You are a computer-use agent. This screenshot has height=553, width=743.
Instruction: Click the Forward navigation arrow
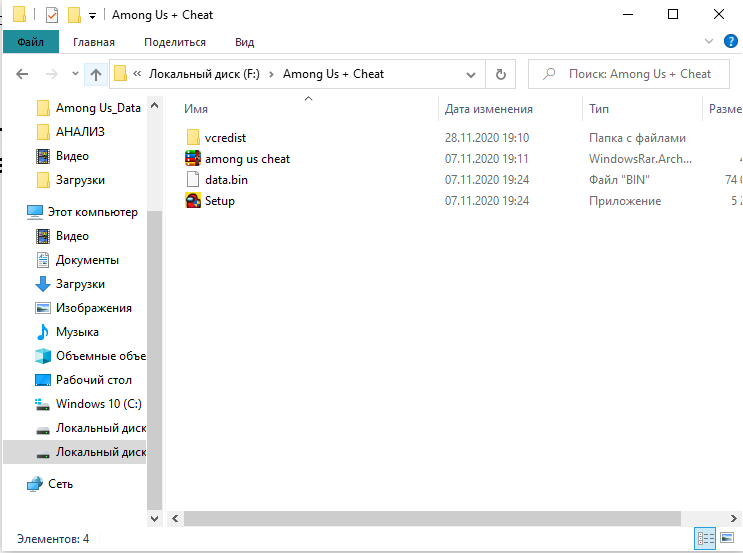pos(51,74)
